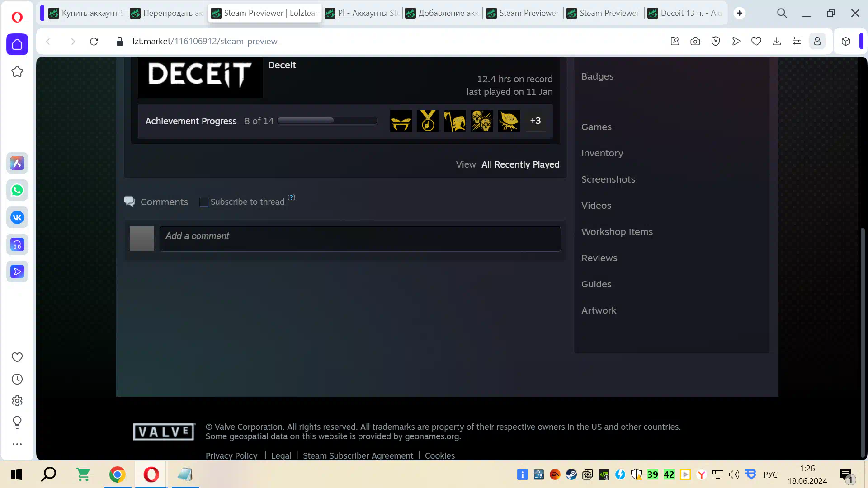Open Privacy Policy footer link
Viewport: 868px width, 488px height.
pyautogui.click(x=231, y=455)
